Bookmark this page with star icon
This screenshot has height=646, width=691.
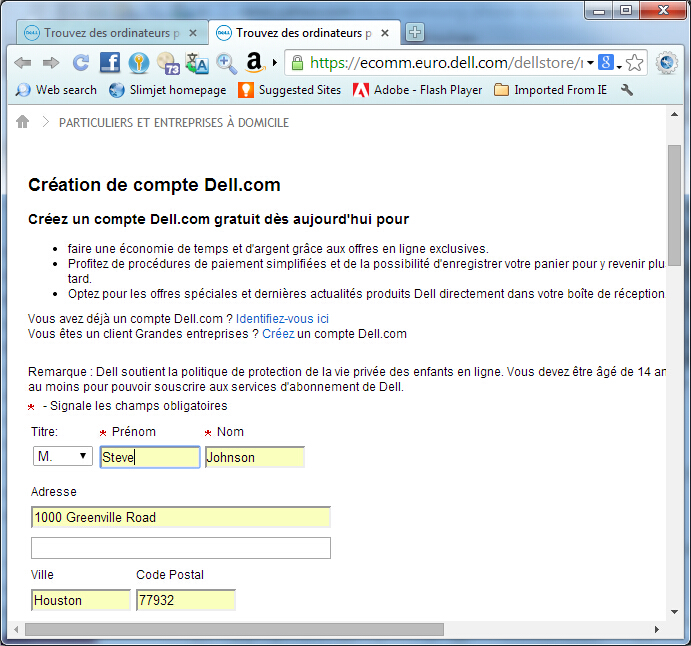click(x=635, y=63)
